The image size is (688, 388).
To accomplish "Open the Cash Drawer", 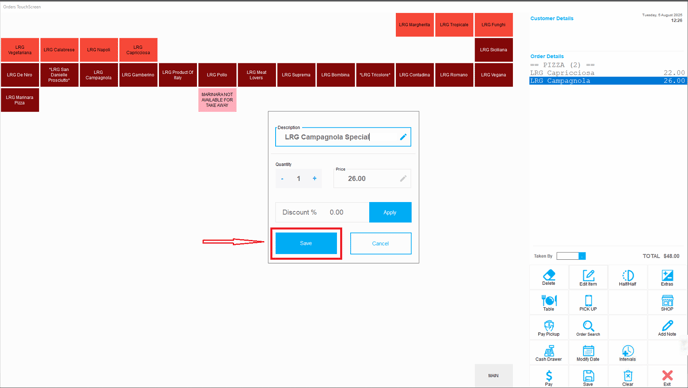I will click(x=548, y=352).
